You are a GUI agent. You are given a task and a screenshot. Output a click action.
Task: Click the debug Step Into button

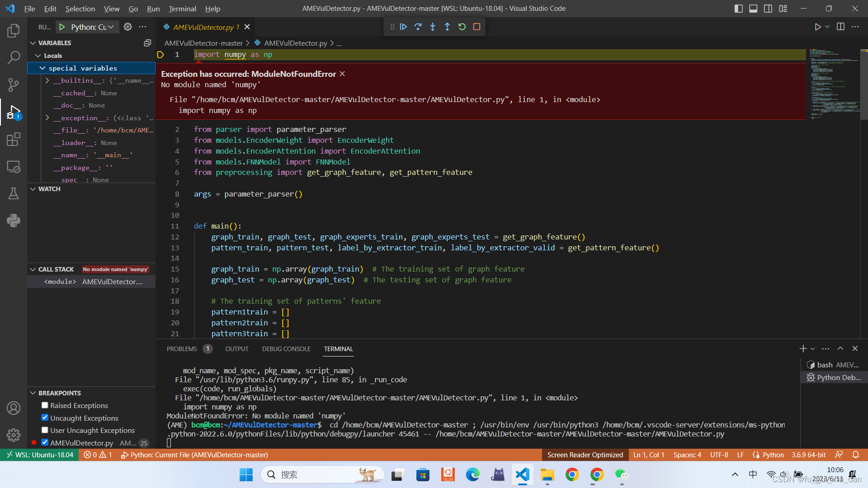click(x=433, y=27)
